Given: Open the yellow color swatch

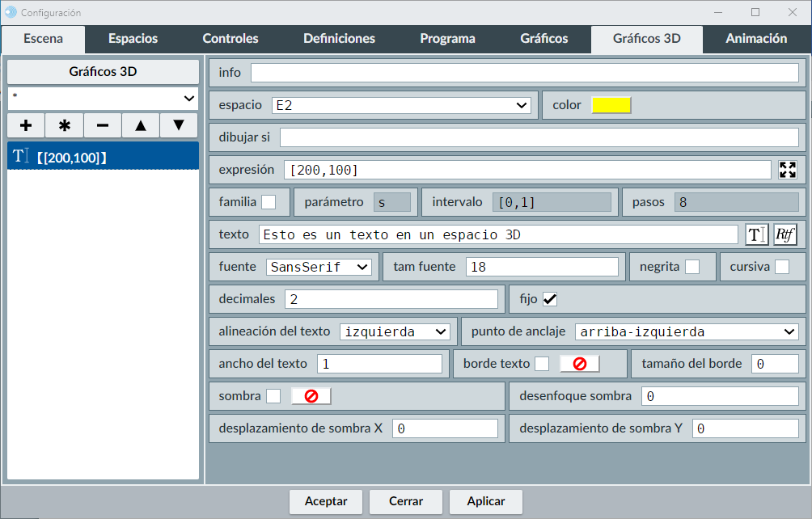Looking at the screenshot, I should point(611,105).
